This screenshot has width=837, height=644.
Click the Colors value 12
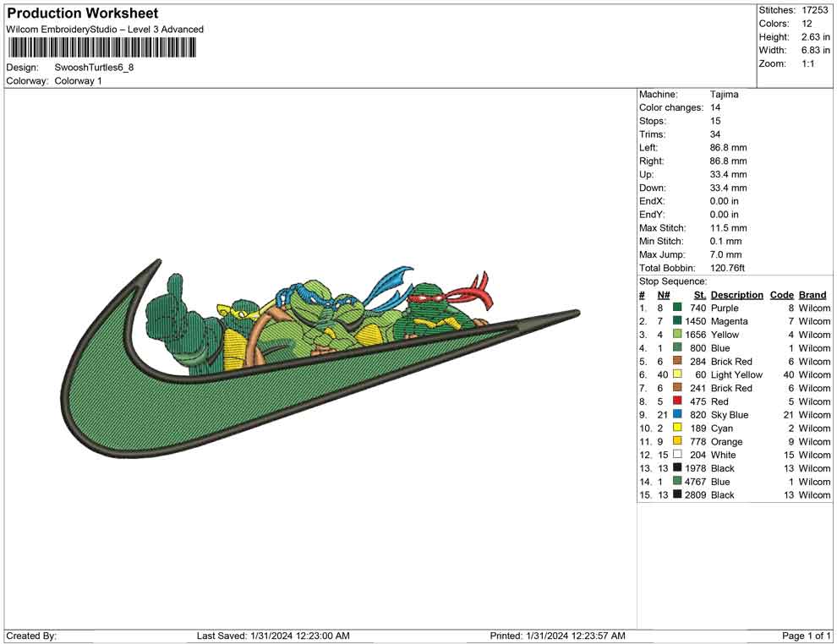[807, 24]
